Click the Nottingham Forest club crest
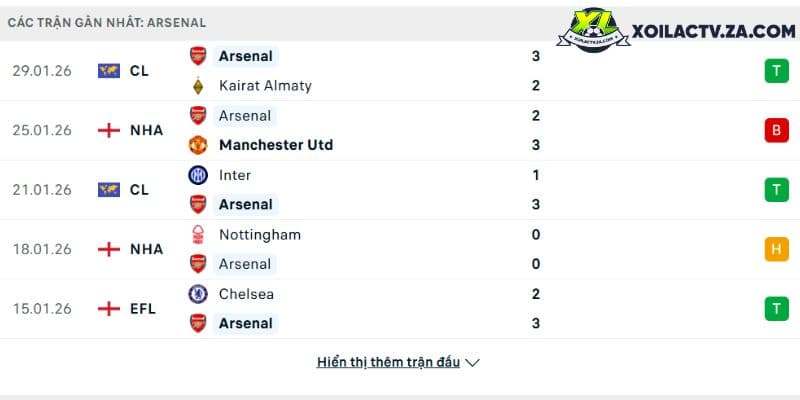 click(x=198, y=235)
